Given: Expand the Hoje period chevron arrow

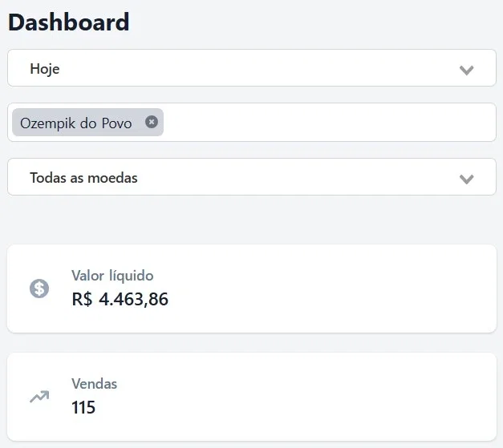Looking at the screenshot, I should coord(467,70).
